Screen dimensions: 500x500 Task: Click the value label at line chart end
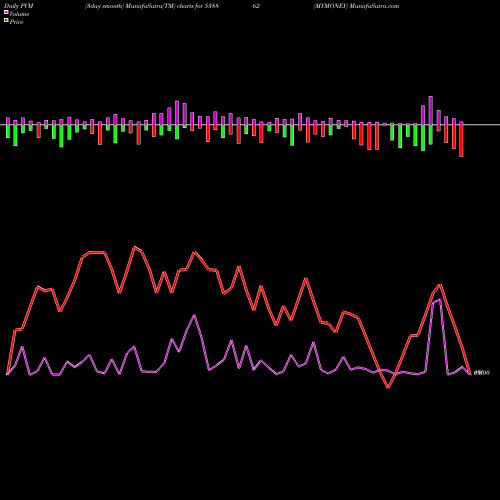(x=482, y=373)
